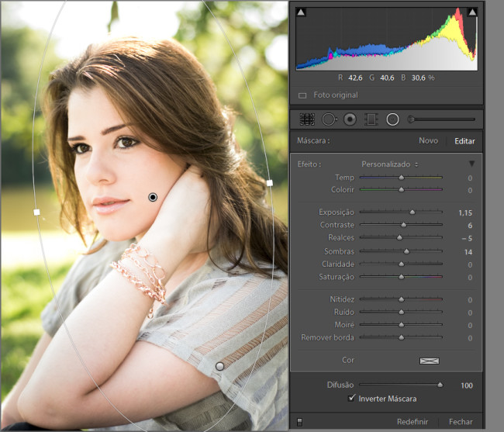Click the right handle of radial ellipse
This screenshot has width=504, height=432.
point(270,183)
